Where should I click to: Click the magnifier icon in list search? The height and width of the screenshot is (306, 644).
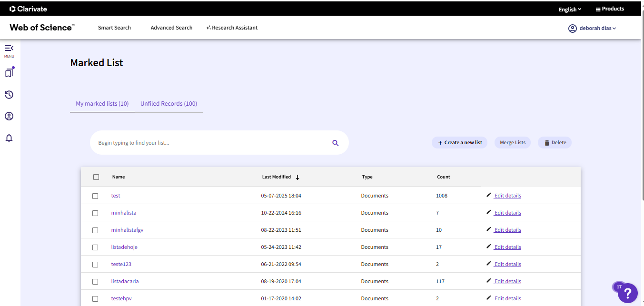336,143
